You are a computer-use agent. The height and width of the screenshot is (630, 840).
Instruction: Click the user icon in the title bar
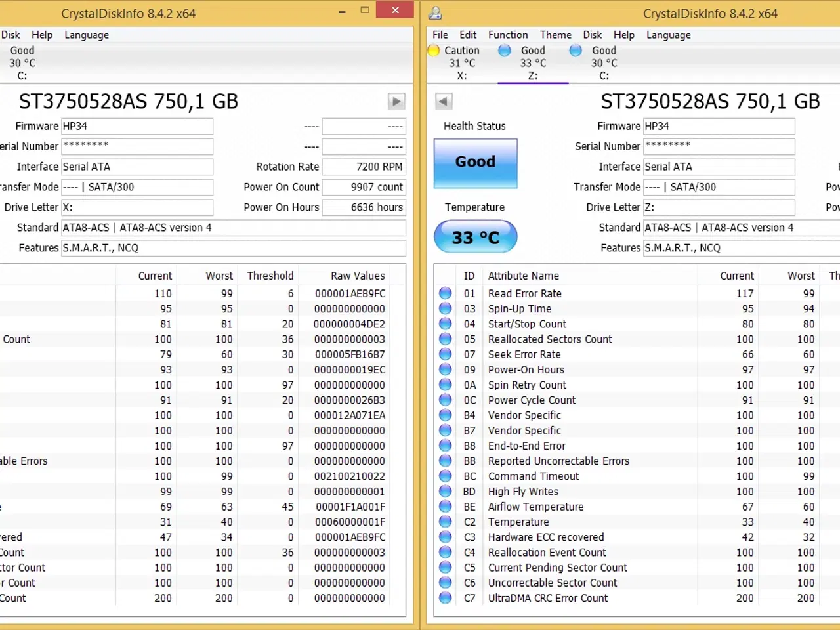[x=434, y=12]
